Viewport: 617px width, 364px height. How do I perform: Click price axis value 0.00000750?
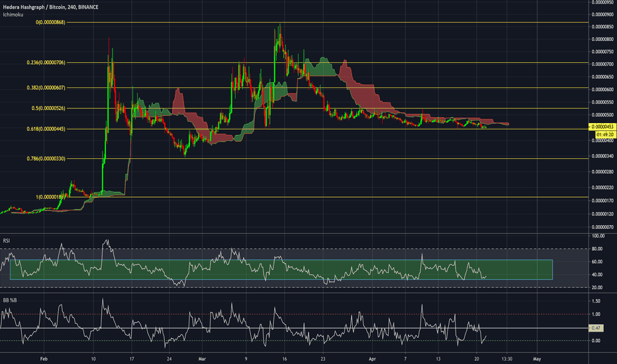click(x=602, y=52)
